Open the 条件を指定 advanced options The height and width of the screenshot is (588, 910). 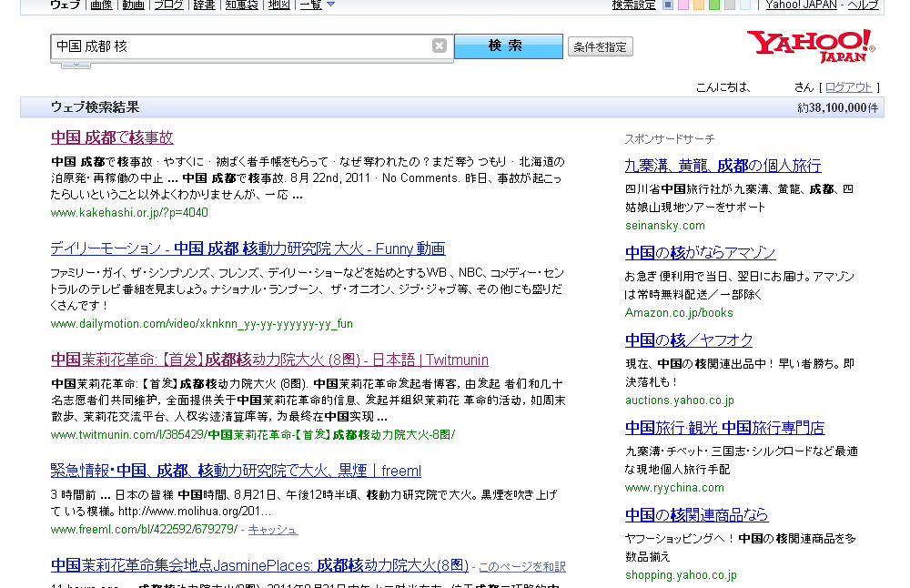point(600,47)
